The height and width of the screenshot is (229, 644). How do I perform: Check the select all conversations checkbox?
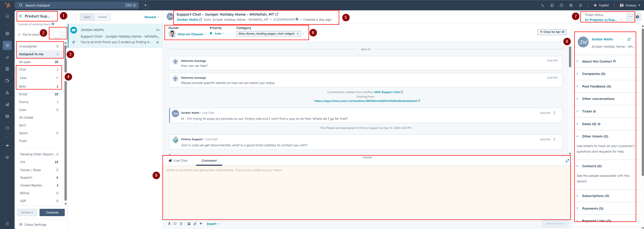(x=74, y=17)
